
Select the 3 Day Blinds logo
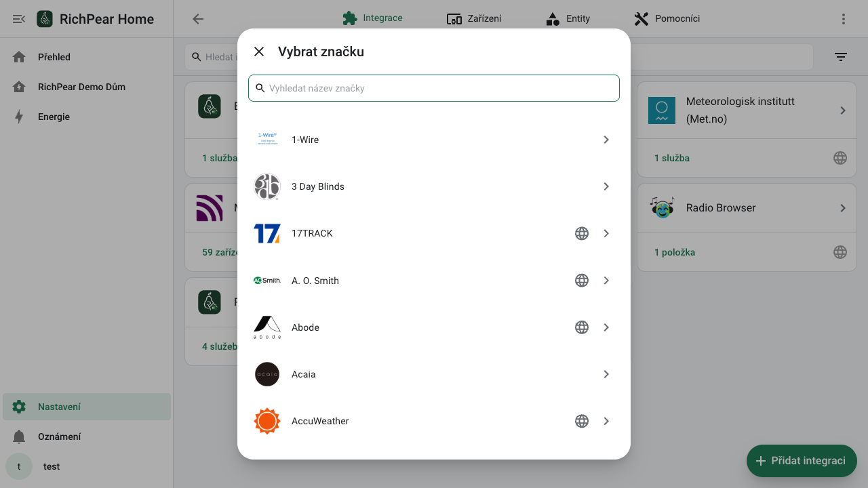(x=267, y=186)
